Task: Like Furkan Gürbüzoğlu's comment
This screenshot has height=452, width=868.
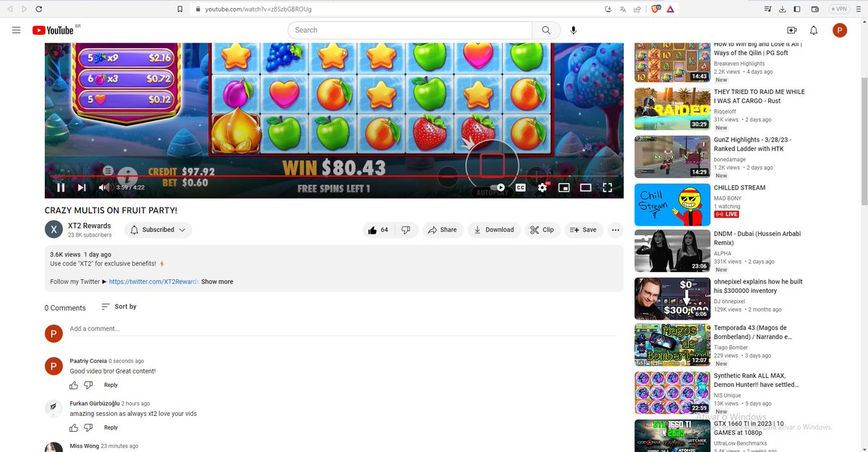Action: pos(74,428)
